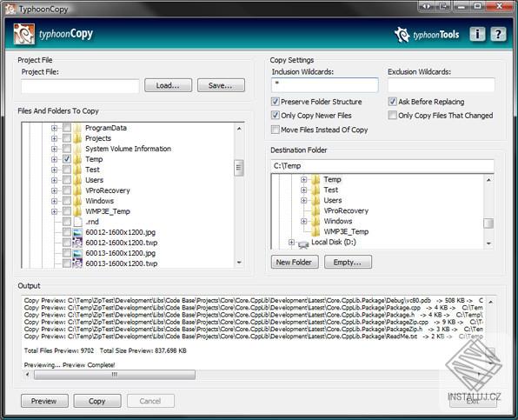This screenshot has height=420, width=518.
Task: Click the info 'i' icon button
Action: 477,34
